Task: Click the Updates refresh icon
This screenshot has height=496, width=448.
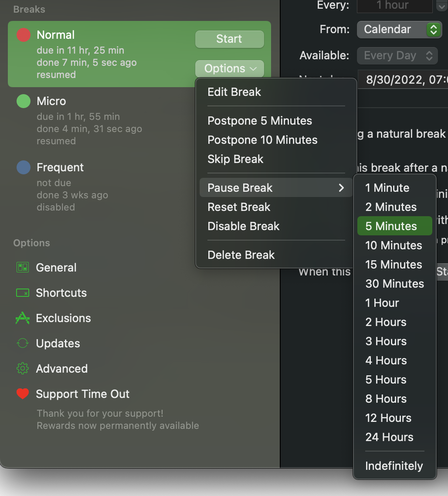Action: click(x=23, y=343)
